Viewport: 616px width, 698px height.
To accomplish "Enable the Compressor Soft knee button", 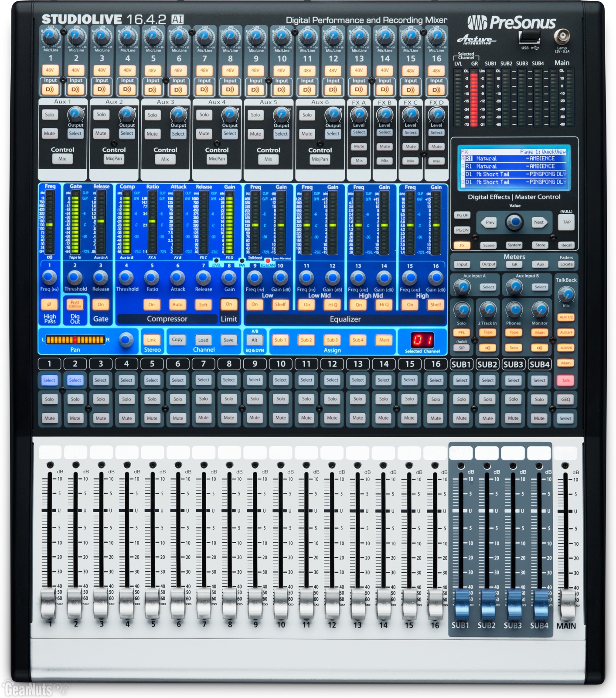I will coord(203,305).
